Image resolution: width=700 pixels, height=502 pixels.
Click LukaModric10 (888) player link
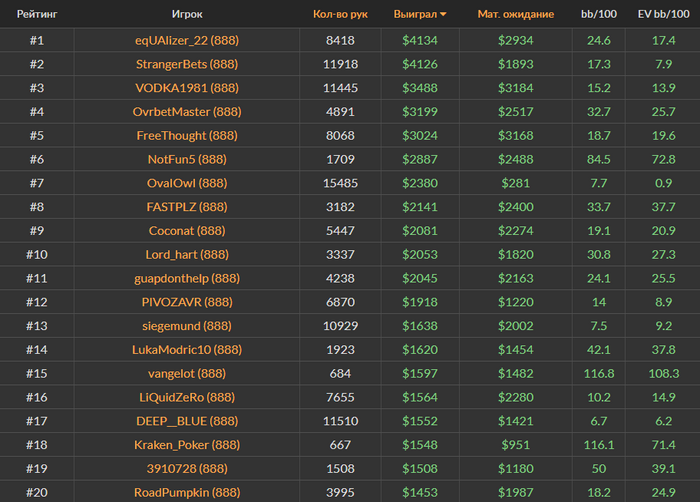click(x=186, y=350)
